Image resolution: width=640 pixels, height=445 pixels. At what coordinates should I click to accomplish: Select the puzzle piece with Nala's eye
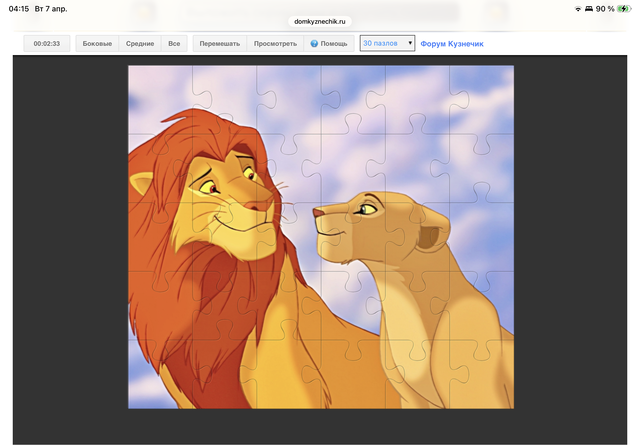click(x=367, y=208)
